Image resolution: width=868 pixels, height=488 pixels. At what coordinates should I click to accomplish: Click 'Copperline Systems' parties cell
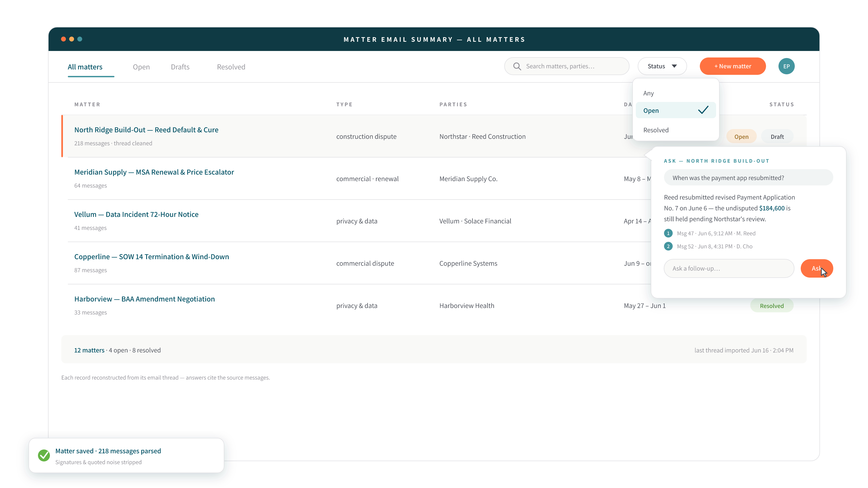[468, 263]
